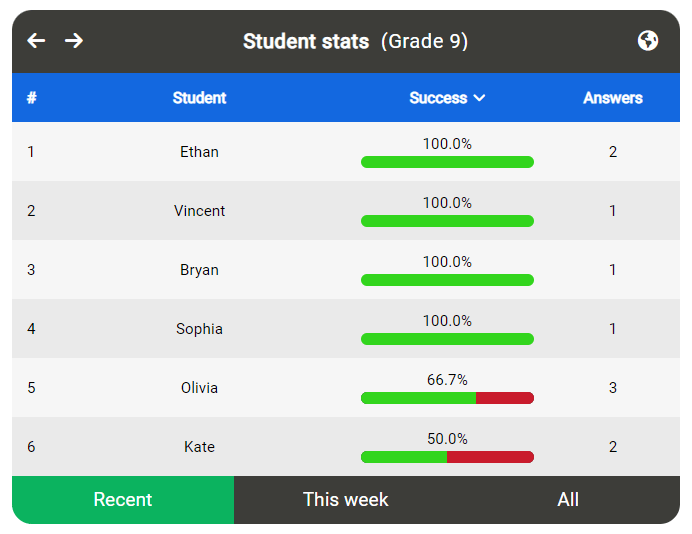Image resolution: width=692 pixels, height=534 pixels.
Task: Open the globe icon menu
Action: pyautogui.click(x=648, y=41)
